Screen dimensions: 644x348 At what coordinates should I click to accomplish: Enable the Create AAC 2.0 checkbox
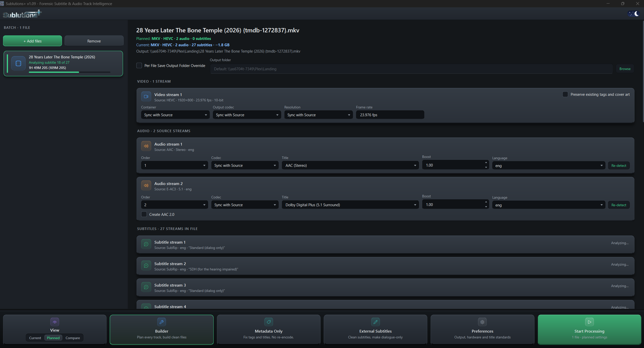tap(144, 214)
